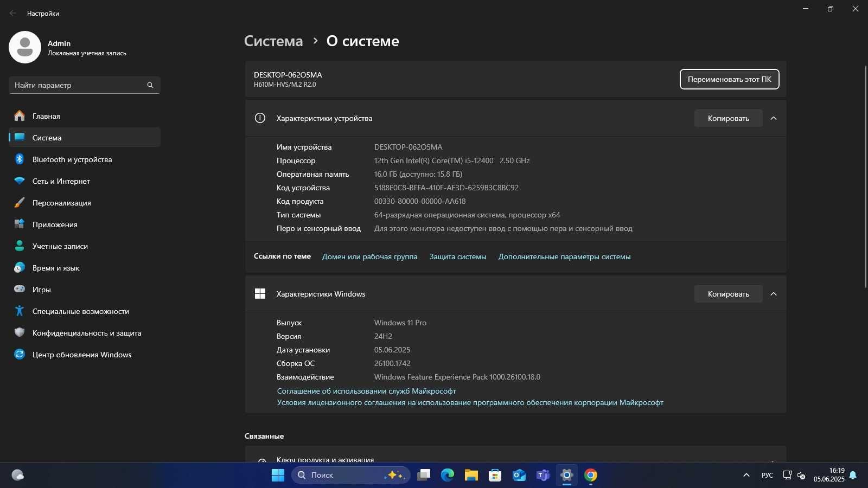This screenshot has width=868, height=488.
Task: Click the accessibility figure icon
Action: 20,311
